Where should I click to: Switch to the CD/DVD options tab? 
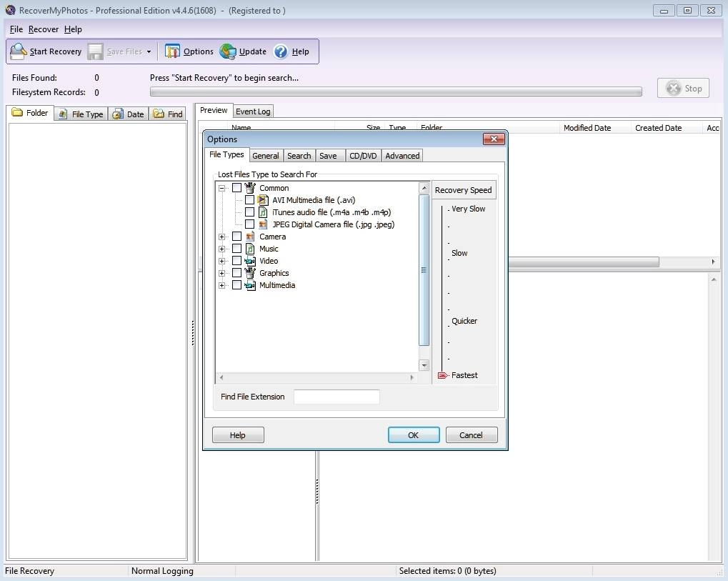363,156
